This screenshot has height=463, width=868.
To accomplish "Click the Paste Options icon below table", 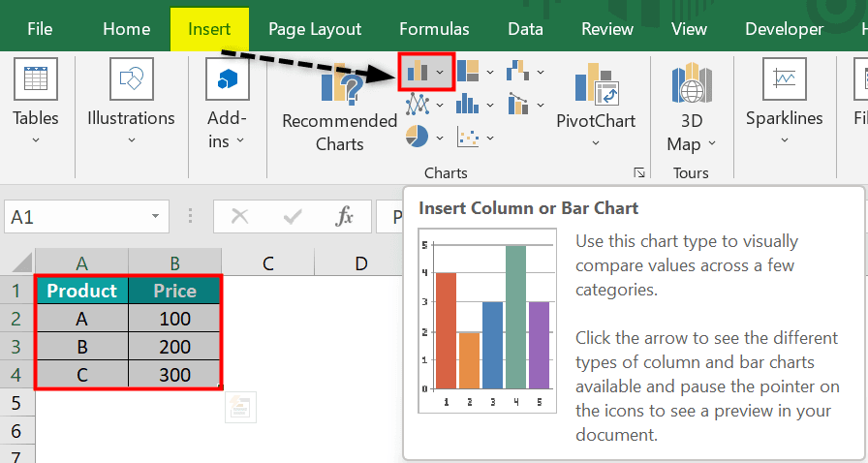I will click(x=240, y=407).
